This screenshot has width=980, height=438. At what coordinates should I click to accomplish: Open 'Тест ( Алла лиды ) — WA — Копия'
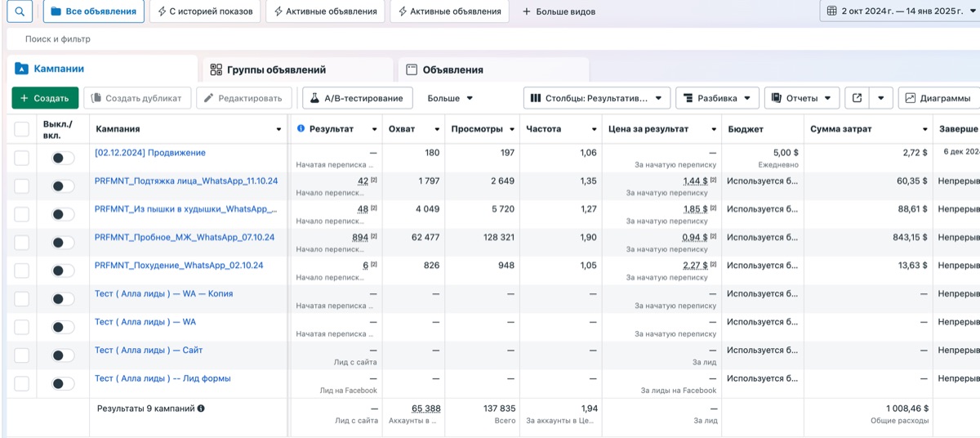tap(163, 293)
